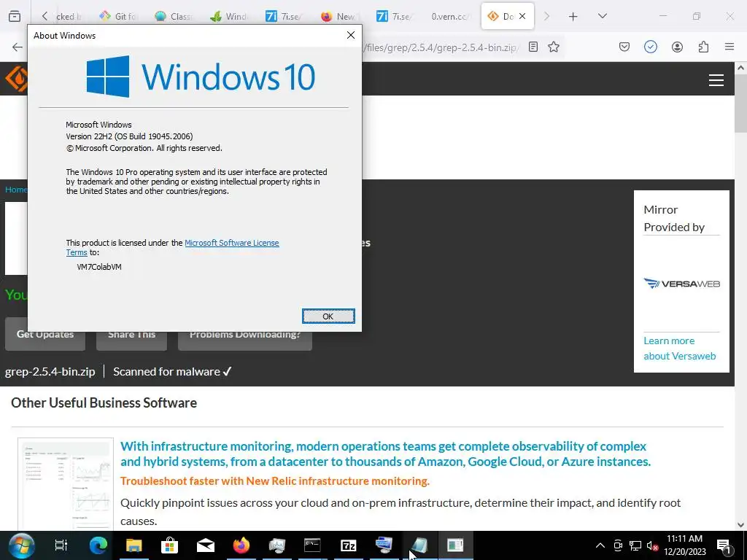The height and width of the screenshot is (560, 747).
Task: Click the network tray icon
Action: pos(635,545)
